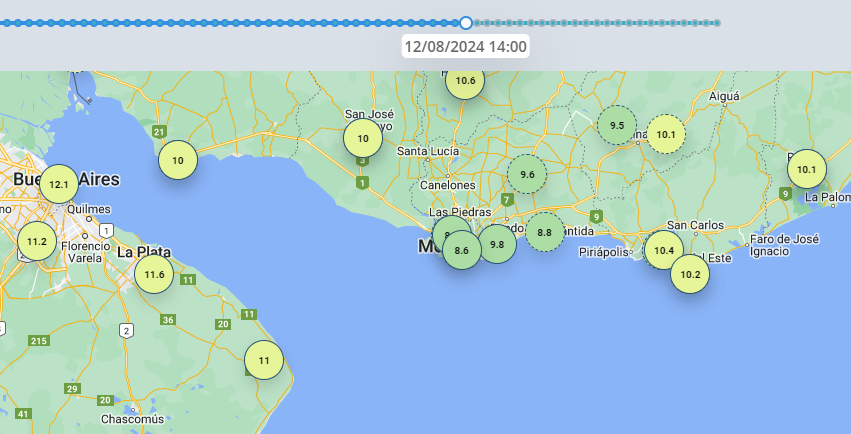The width and height of the screenshot is (851, 434).
Task: Click the route 41 shield
Action: tap(22, 414)
